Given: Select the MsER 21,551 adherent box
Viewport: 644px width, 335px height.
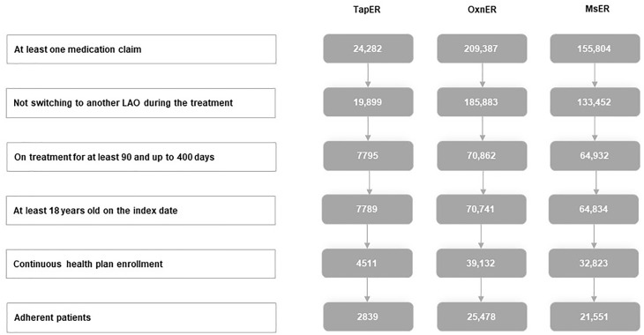Looking at the screenshot, I should [595, 316].
